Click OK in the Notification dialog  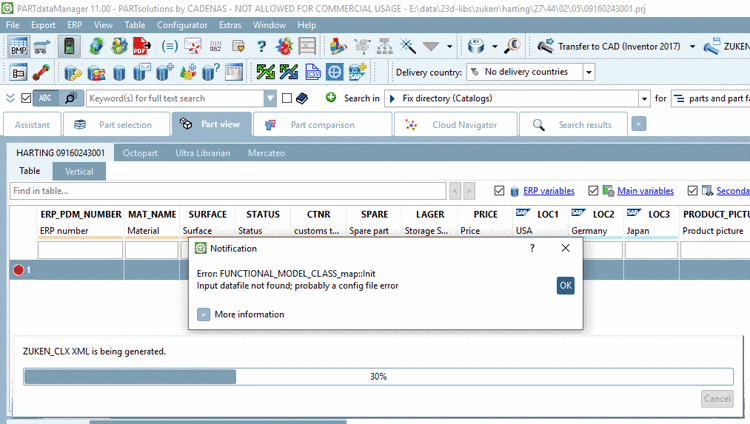pos(565,286)
